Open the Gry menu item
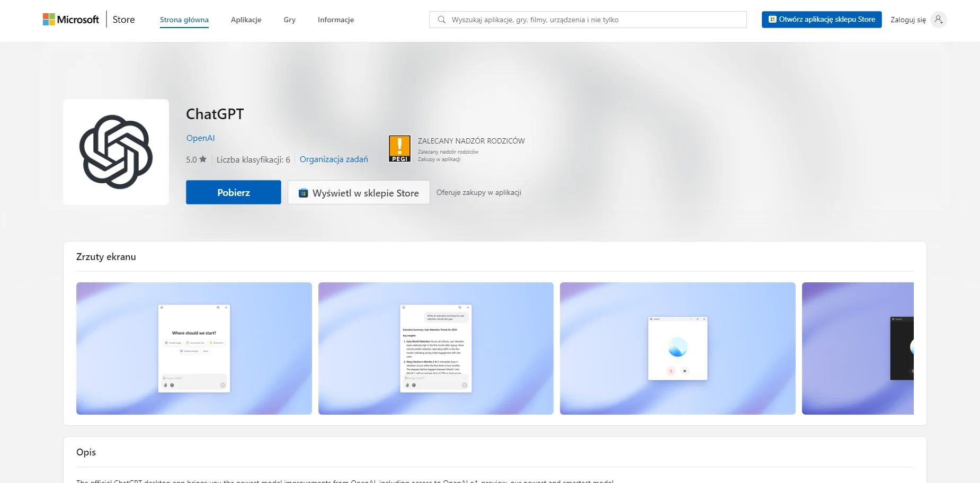The height and width of the screenshot is (483, 980). click(x=289, y=20)
